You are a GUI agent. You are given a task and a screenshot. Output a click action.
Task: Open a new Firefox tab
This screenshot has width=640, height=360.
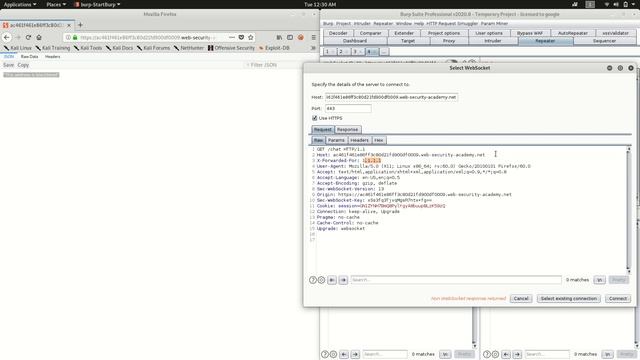pyautogui.click(x=80, y=25)
